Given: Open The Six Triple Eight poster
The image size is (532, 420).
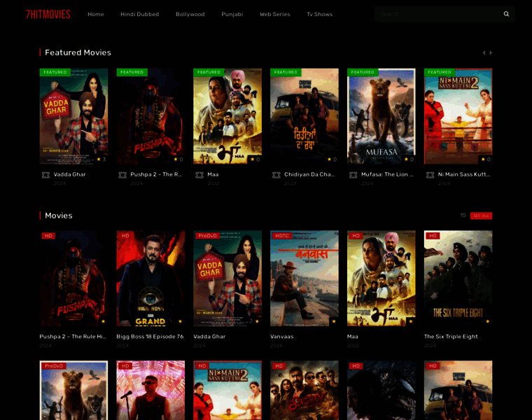Looking at the screenshot, I should tap(458, 279).
